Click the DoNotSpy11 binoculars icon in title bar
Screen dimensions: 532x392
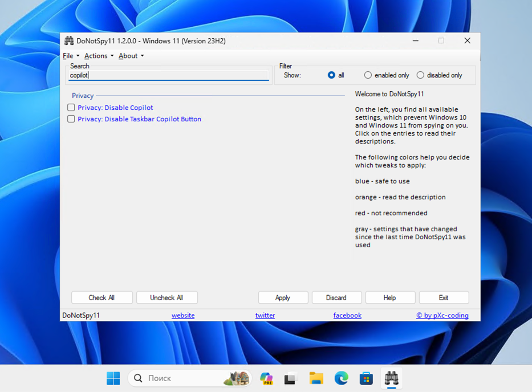[69, 41]
